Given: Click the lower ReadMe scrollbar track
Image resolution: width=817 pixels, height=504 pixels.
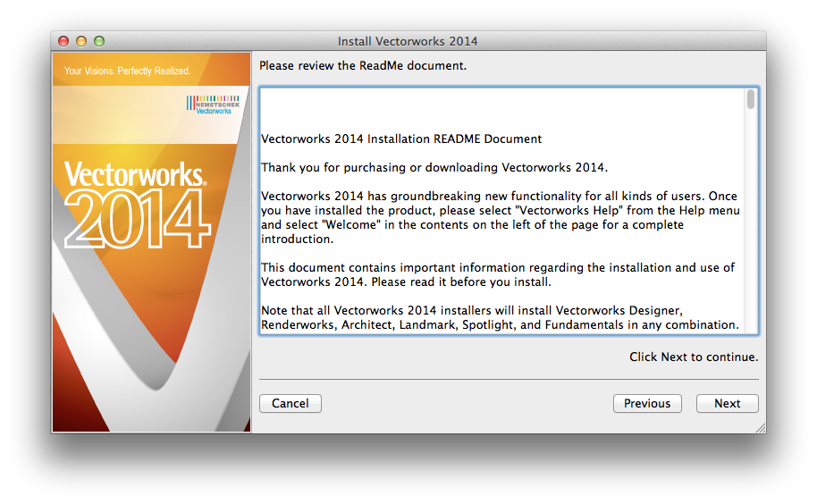Looking at the screenshot, I should [752, 250].
